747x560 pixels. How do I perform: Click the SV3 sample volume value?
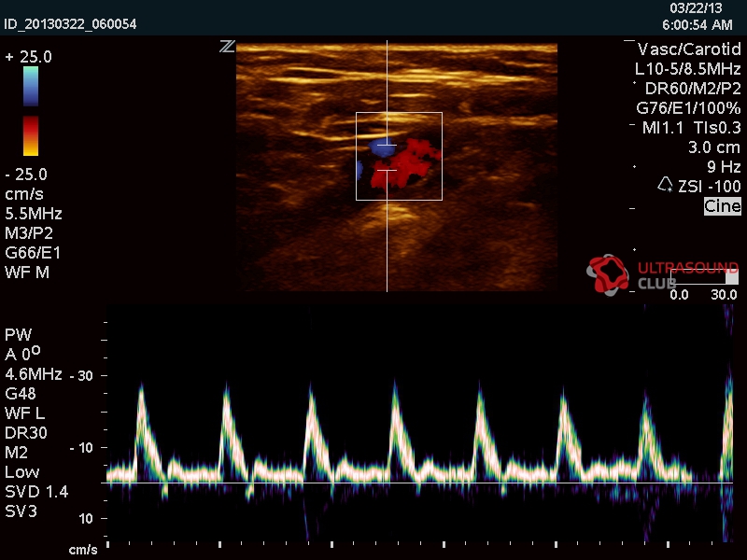point(21,511)
